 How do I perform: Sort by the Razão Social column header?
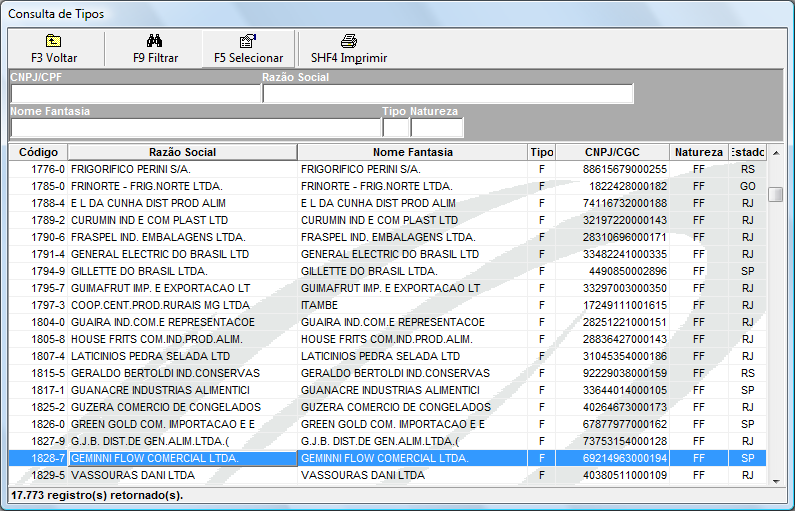pos(183,152)
